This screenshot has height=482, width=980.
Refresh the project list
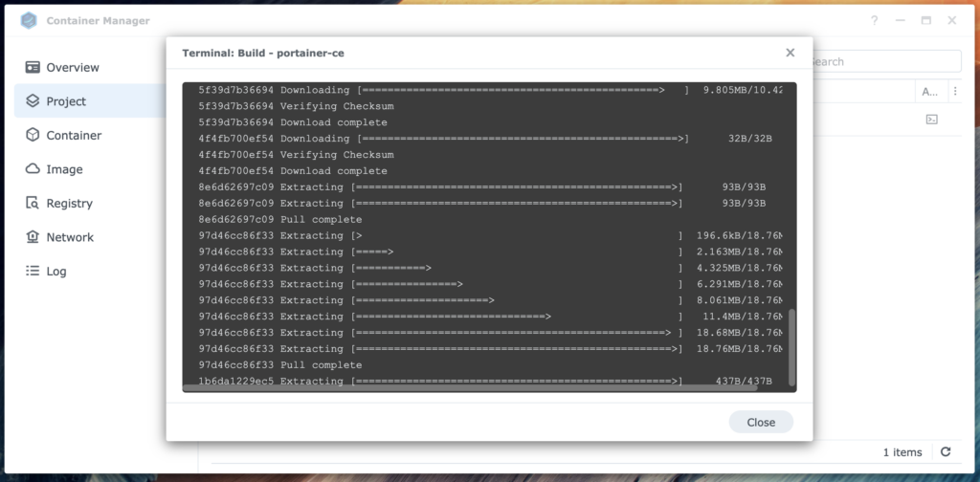946,452
